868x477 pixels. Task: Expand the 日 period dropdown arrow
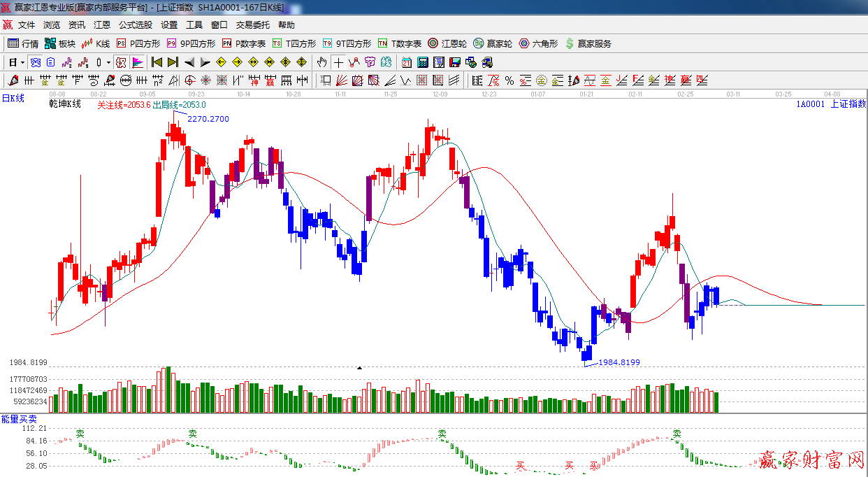pyautogui.click(x=22, y=62)
